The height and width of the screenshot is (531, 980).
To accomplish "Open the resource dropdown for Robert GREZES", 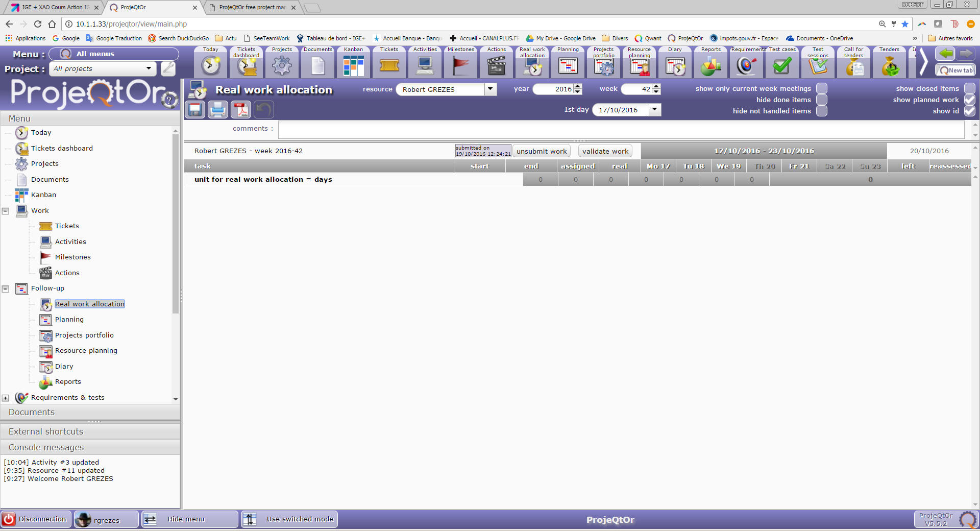I will [490, 89].
